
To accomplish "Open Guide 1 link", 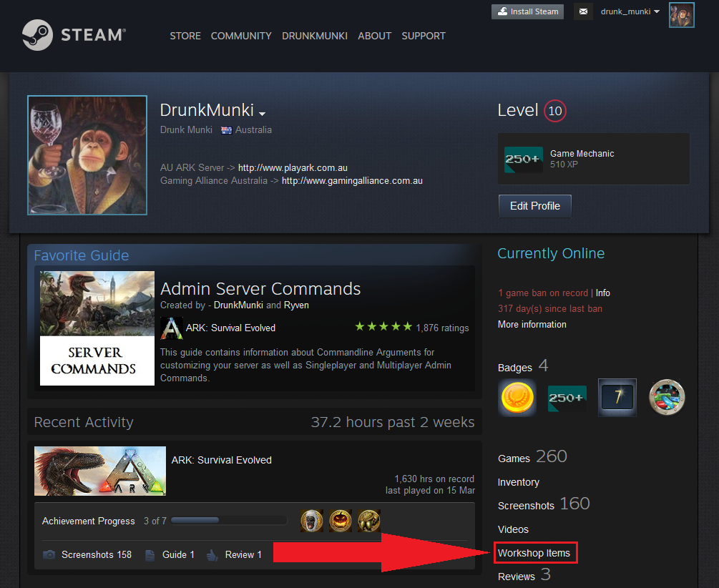I will 178,555.
